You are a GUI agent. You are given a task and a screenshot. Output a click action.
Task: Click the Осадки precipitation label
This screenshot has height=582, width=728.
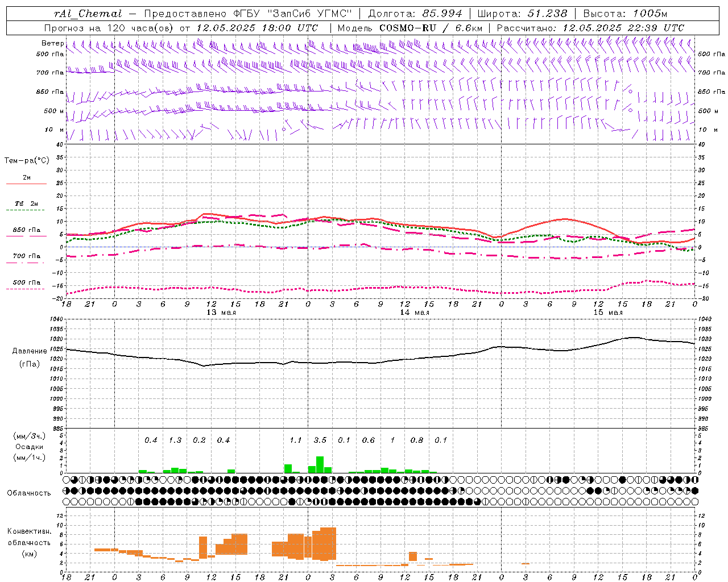pyautogui.click(x=29, y=447)
